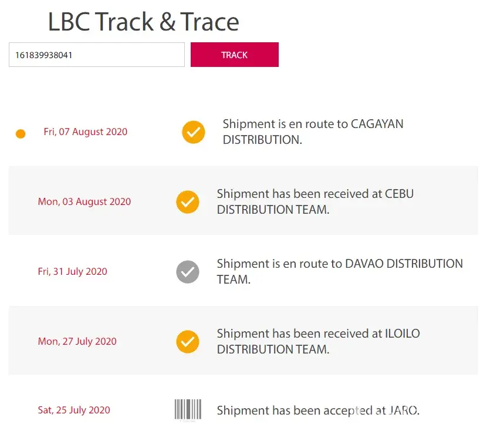Select the Mon, 27 July 2020 date
This screenshot has height=441, width=504.
(77, 341)
